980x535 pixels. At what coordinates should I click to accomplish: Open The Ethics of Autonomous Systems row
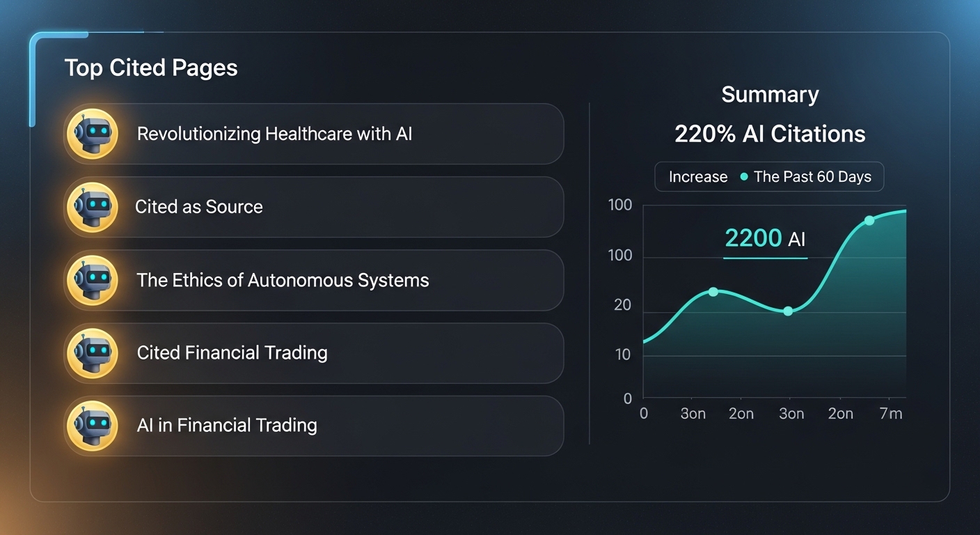tap(313, 280)
